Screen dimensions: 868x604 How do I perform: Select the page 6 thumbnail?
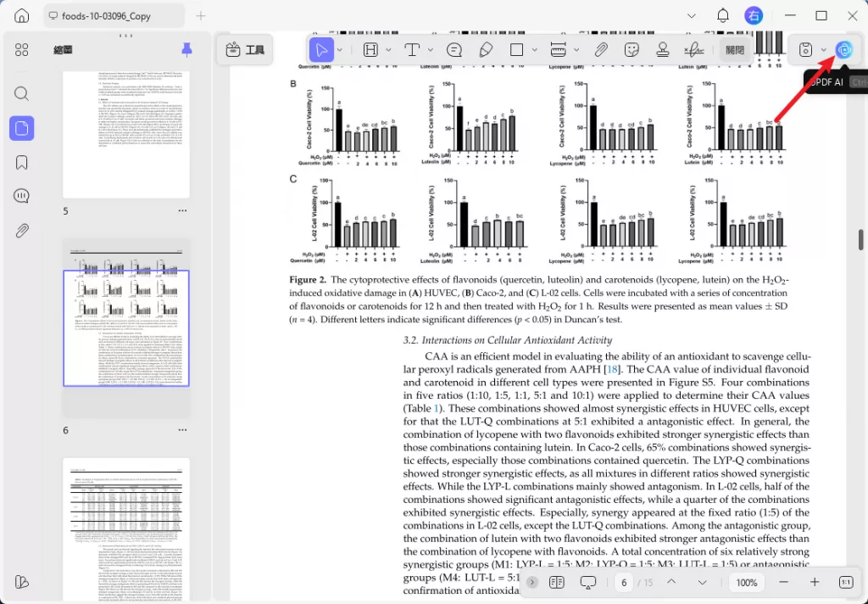coord(126,328)
